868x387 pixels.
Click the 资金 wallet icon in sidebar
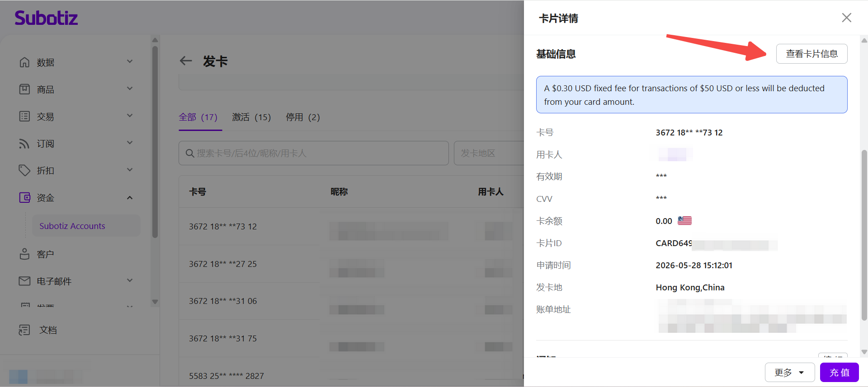coord(24,198)
